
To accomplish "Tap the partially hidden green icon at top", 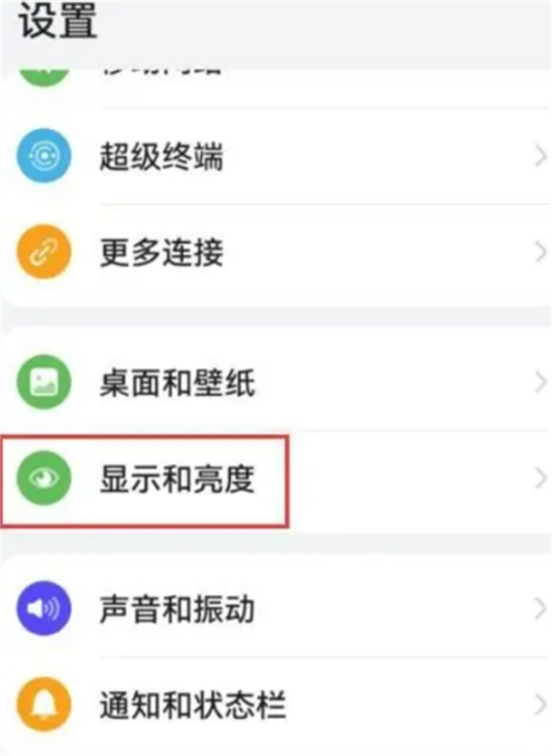I will [x=44, y=78].
